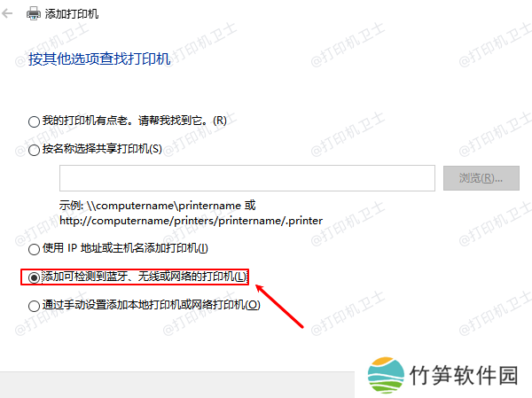The height and width of the screenshot is (398, 532).
Task: Click the 添加打印机 window title text
Action: pyautogui.click(x=72, y=14)
